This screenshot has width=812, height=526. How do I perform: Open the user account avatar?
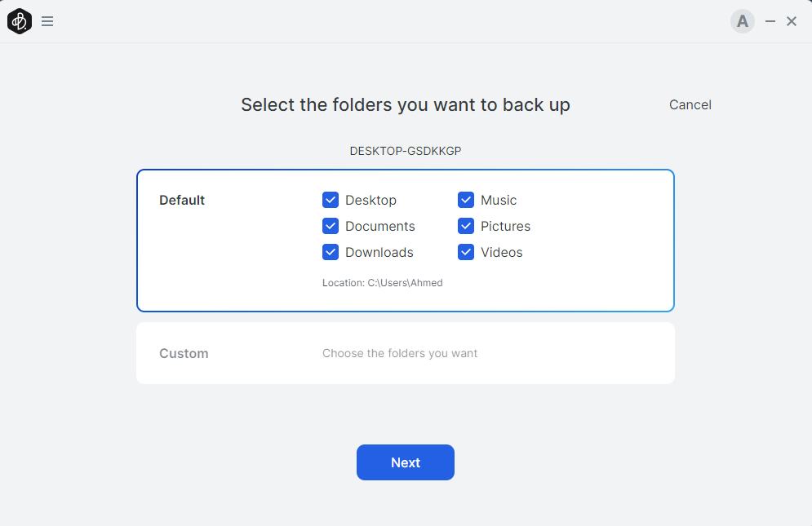[742, 21]
